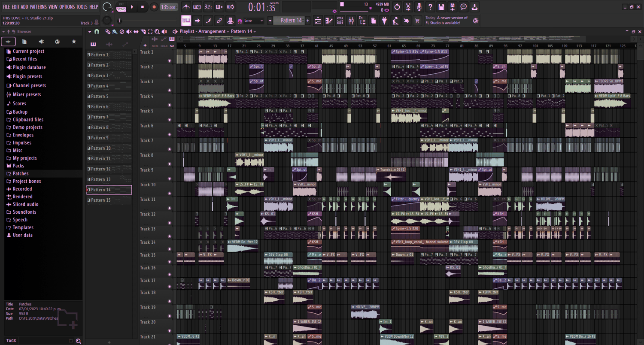Open the Playlist options menu arrow
This screenshot has height=345, width=644.
click(90, 31)
